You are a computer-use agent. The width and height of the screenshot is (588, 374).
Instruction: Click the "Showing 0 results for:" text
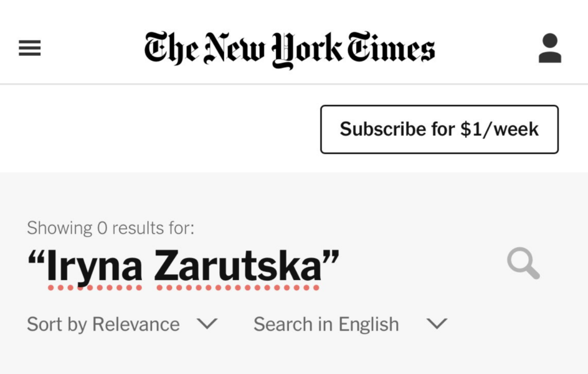coord(111,228)
